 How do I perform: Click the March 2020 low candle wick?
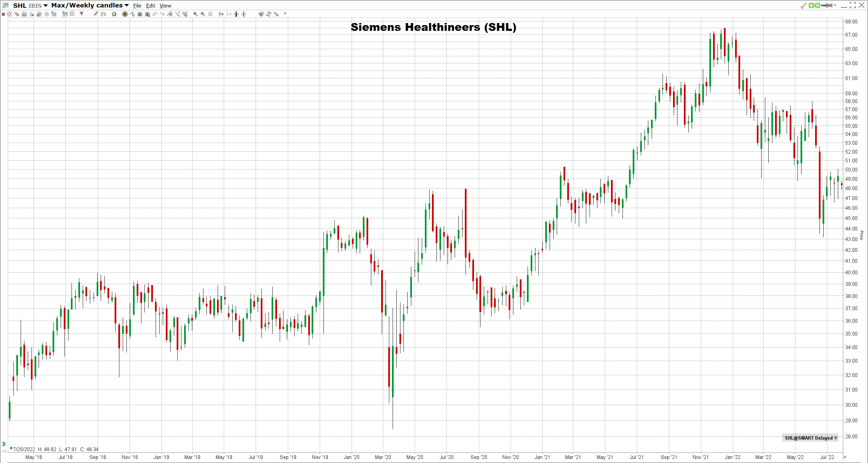coord(393,414)
